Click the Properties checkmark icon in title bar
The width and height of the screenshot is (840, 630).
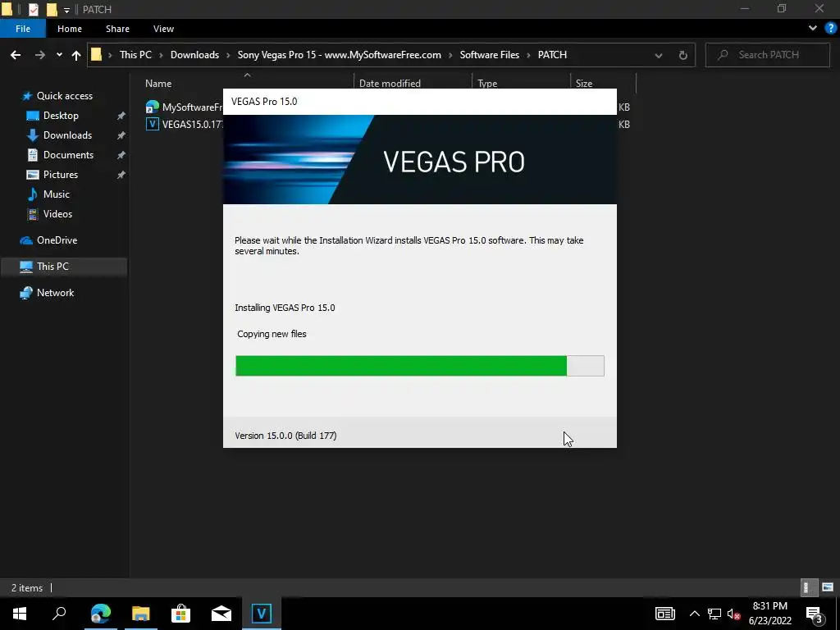tap(33, 9)
